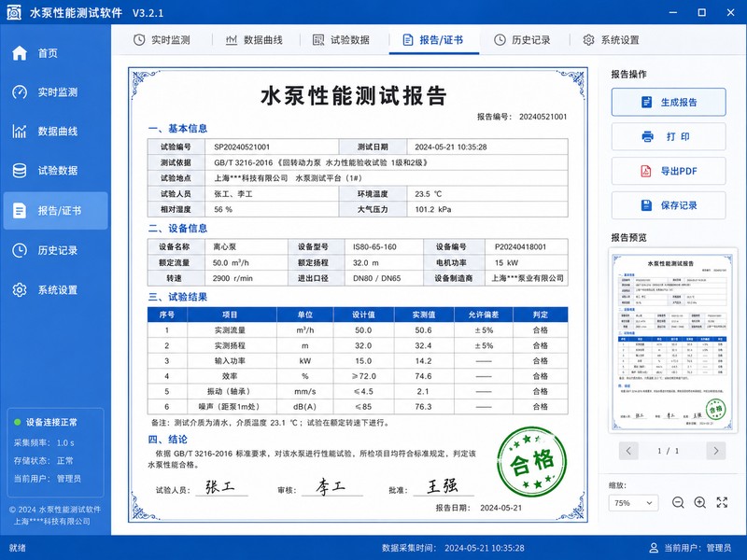Screen dimensions: 747x560
Task: Click the PDF export icon
Action: [646, 171]
